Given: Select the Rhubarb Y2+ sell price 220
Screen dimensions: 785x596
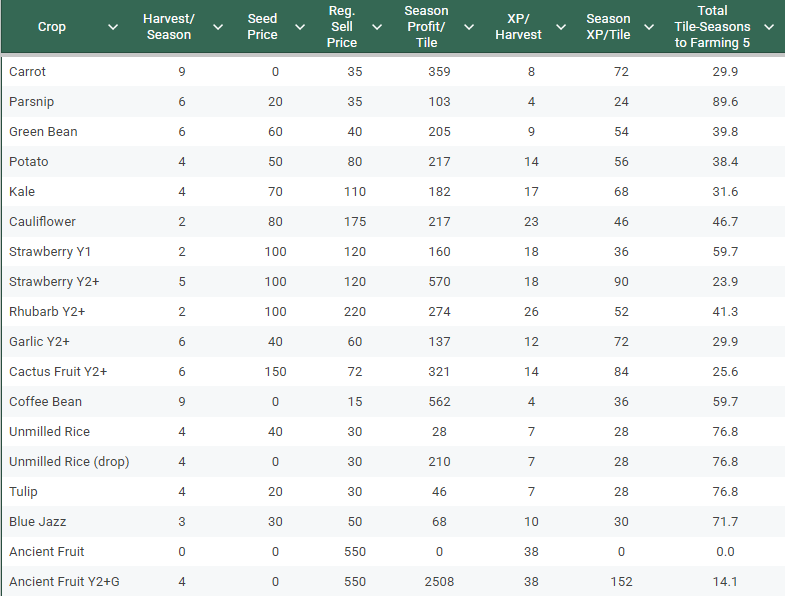Looking at the screenshot, I should [353, 312].
